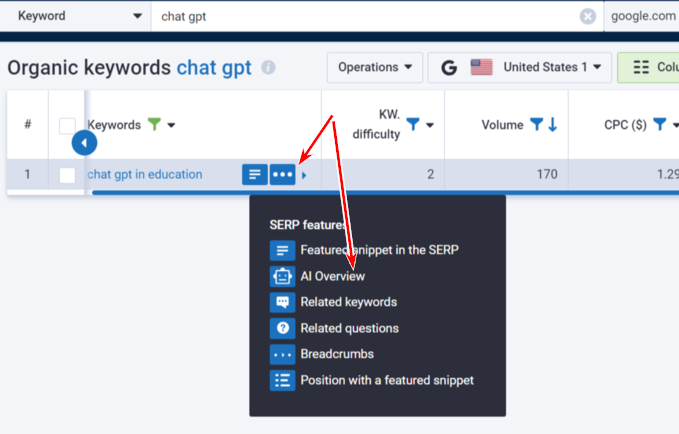Click the featured snippet icon in keyword row

pos(255,175)
